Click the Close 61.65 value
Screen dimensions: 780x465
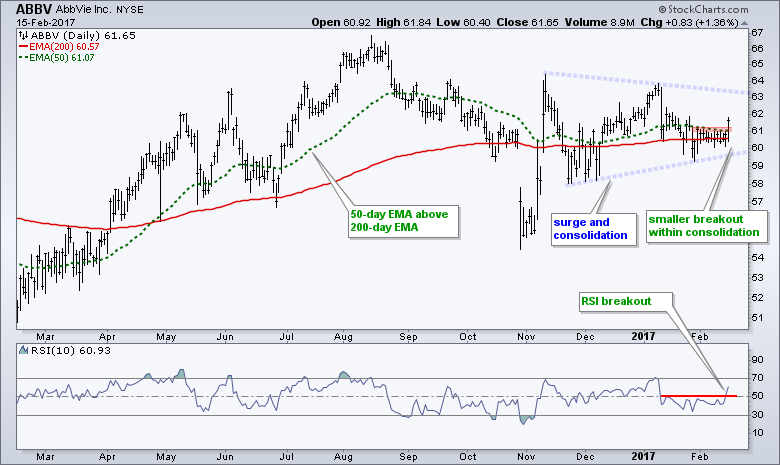(x=527, y=22)
